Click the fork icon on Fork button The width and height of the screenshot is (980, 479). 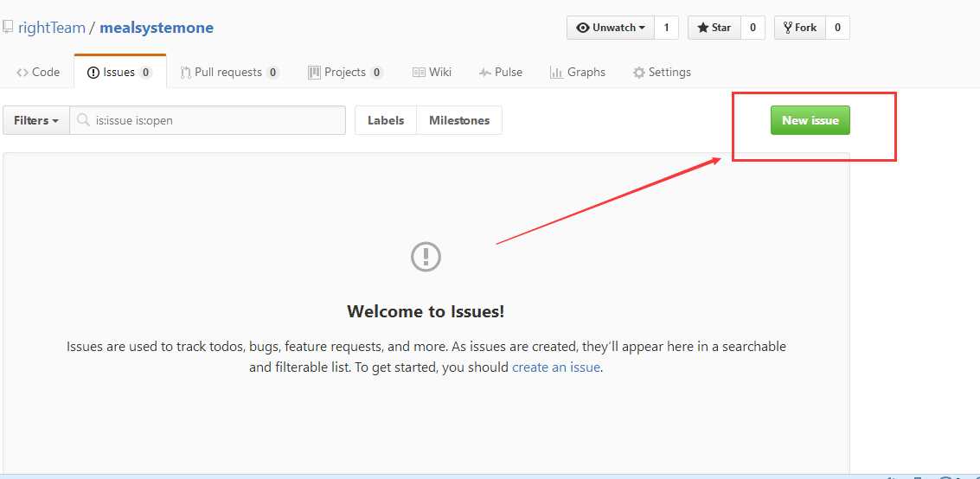[x=788, y=28]
